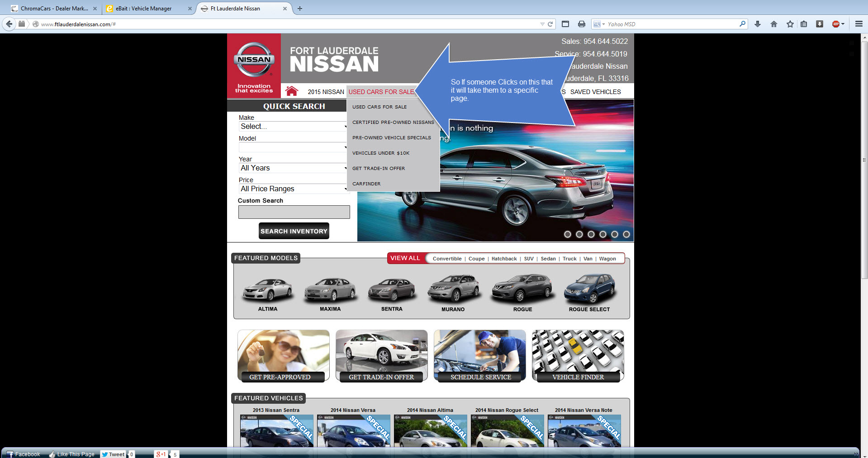Open the Get Pre-Approved tile
Viewport: 868px width, 458px height.
point(284,356)
